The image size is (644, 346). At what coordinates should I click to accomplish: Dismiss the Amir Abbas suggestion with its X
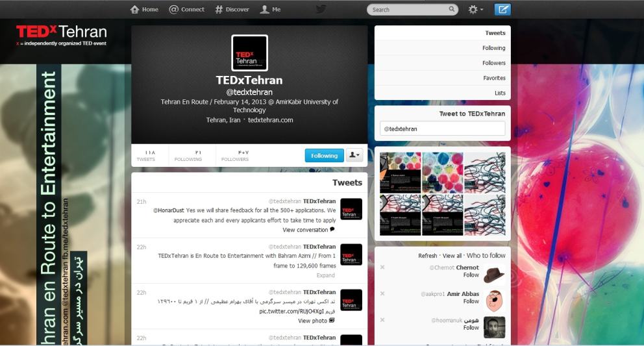point(382,293)
